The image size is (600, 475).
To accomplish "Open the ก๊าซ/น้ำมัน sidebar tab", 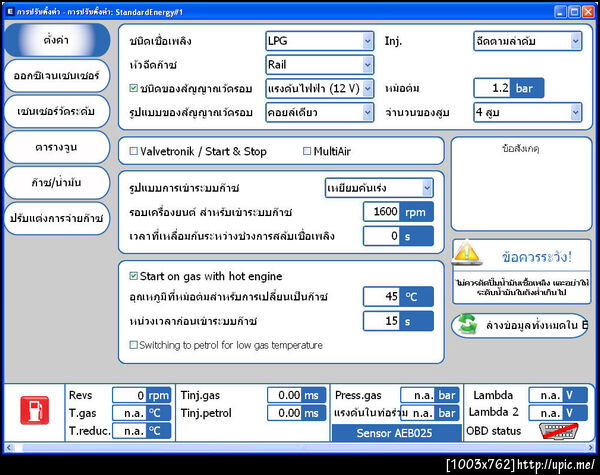I will point(57,183).
